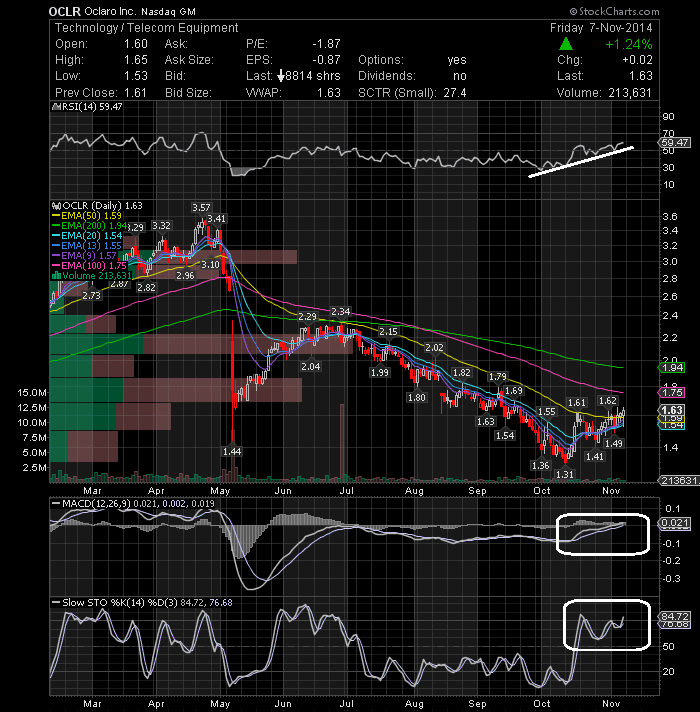Image resolution: width=700 pixels, height=712 pixels.
Task: Click the 1.41 price label
Action: [595, 456]
